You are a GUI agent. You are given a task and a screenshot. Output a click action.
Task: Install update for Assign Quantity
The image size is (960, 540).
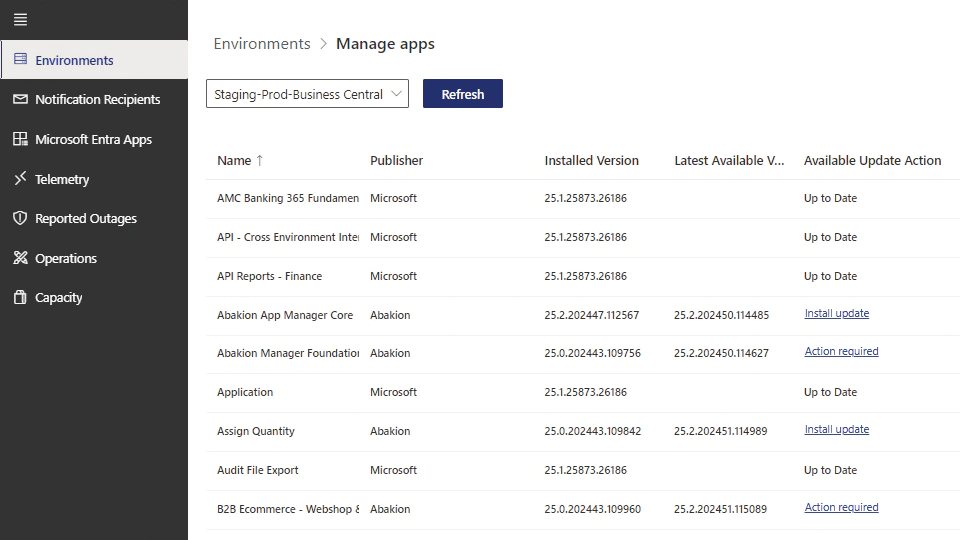(836, 430)
